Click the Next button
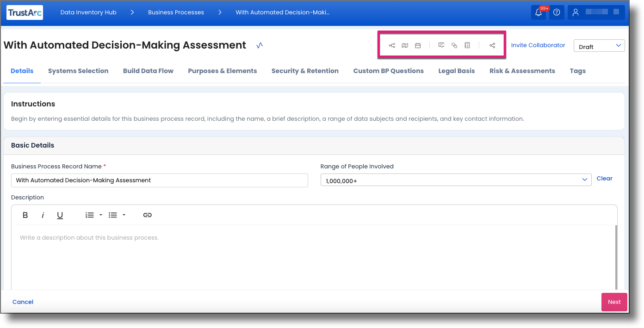 (x=614, y=302)
